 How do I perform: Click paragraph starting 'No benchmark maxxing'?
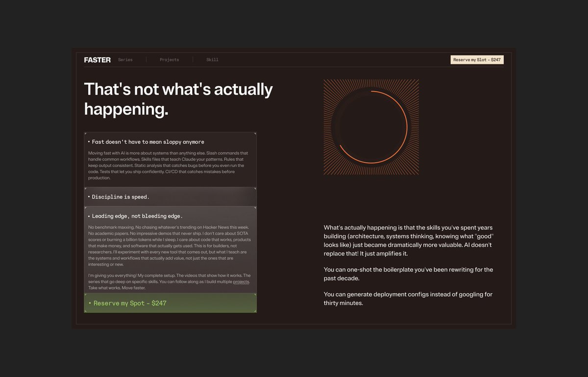click(169, 246)
